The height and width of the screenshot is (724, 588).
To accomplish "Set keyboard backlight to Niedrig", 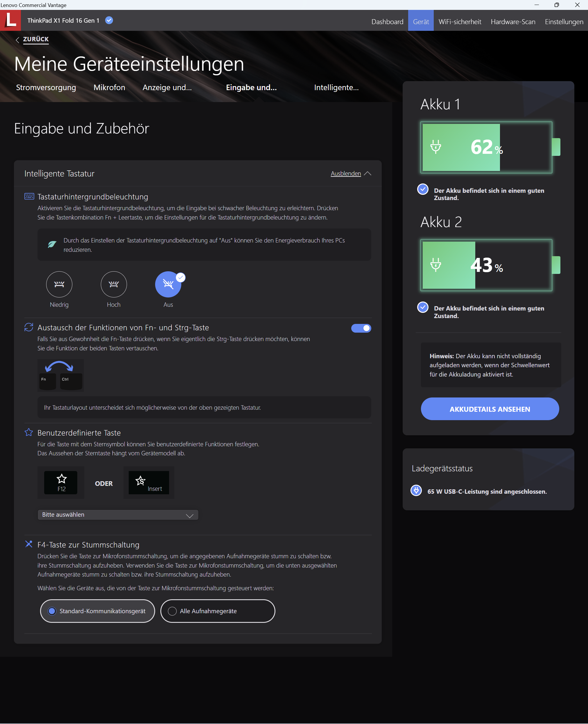I will click(59, 284).
